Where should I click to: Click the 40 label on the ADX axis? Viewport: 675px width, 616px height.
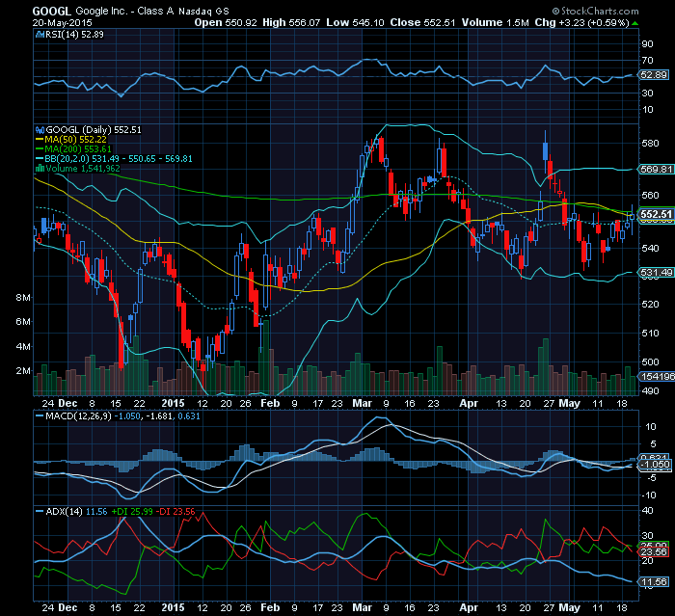point(647,511)
